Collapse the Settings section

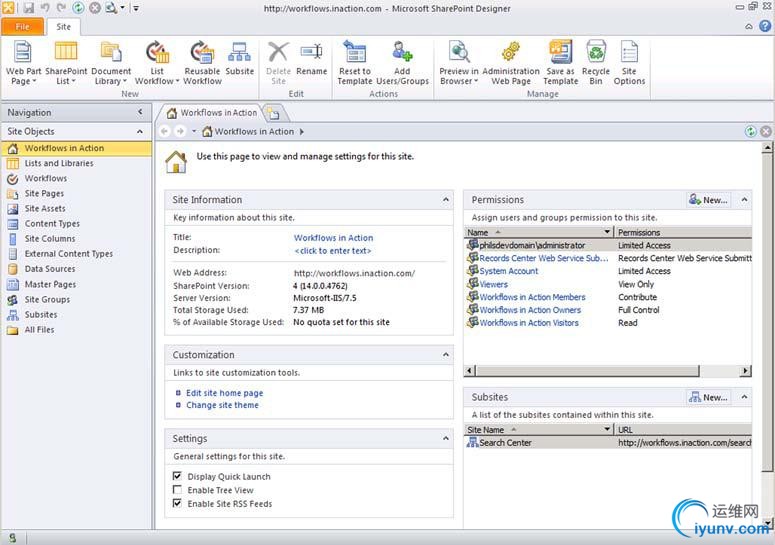pos(446,438)
